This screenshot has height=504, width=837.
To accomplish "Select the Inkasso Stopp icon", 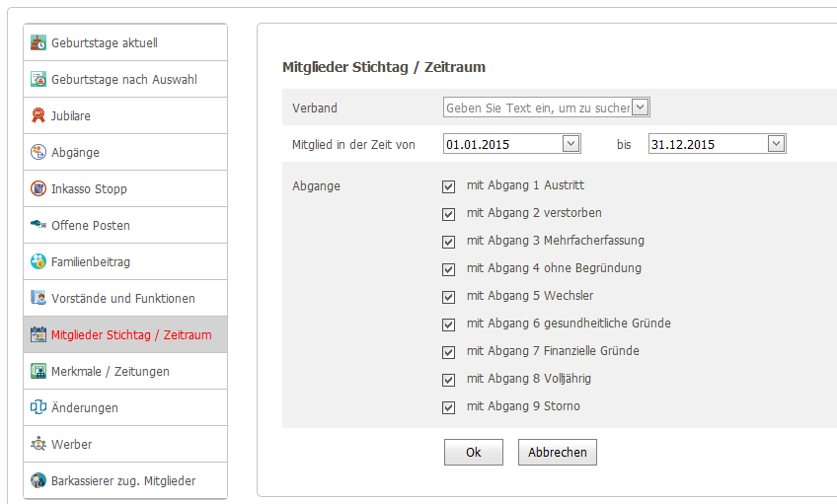I will pos(38,188).
